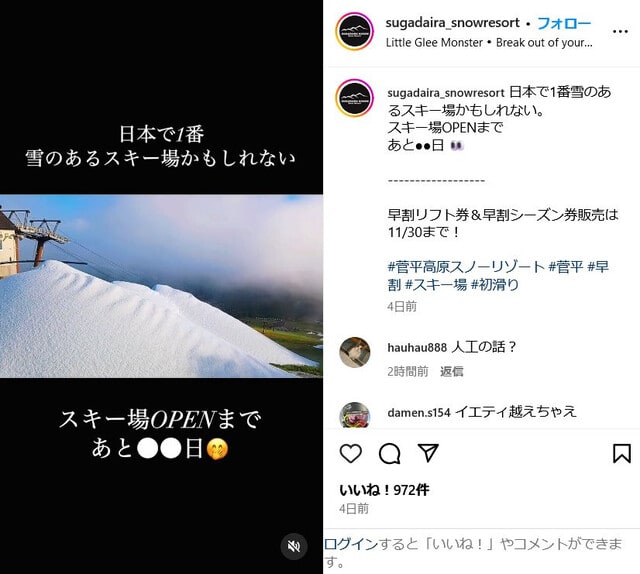
Task: View damen.s154's profile avatar
Action: tap(355, 416)
